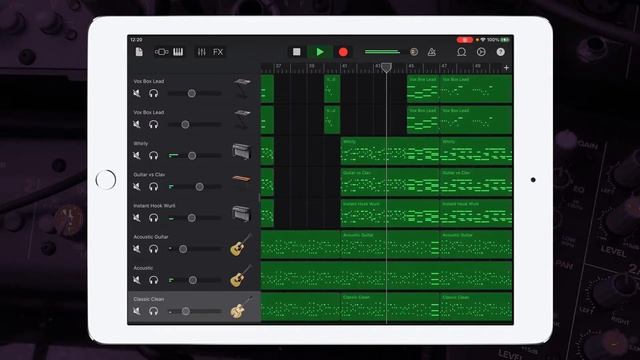This screenshot has width=640, height=360.
Task: Tap the battery indicator in the status bar
Action: (x=505, y=40)
